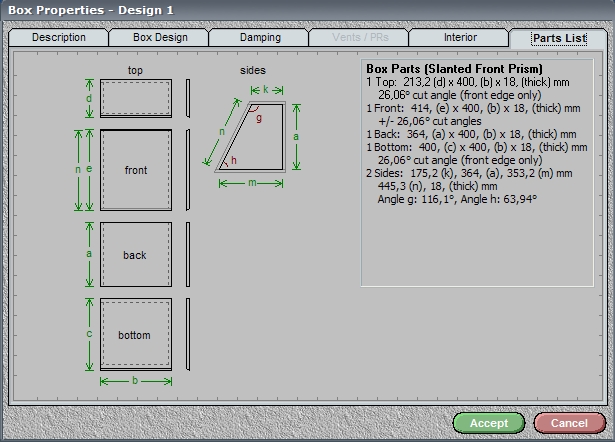Click the greyed-out Vents / PRs tab
The width and height of the screenshot is (615, 442).
pos(360,38)
